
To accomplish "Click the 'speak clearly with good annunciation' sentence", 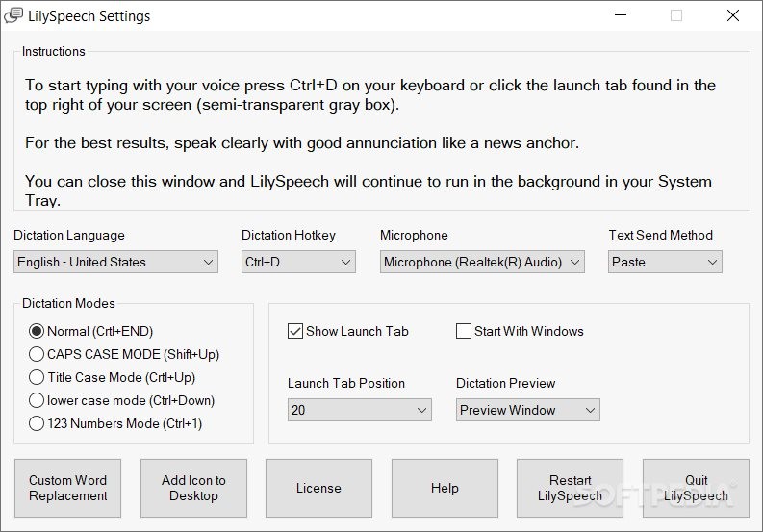I will tap(302, 143).
